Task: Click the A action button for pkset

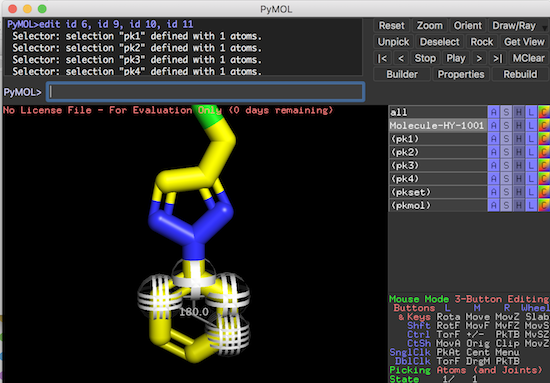Action: tap(494, 192)
